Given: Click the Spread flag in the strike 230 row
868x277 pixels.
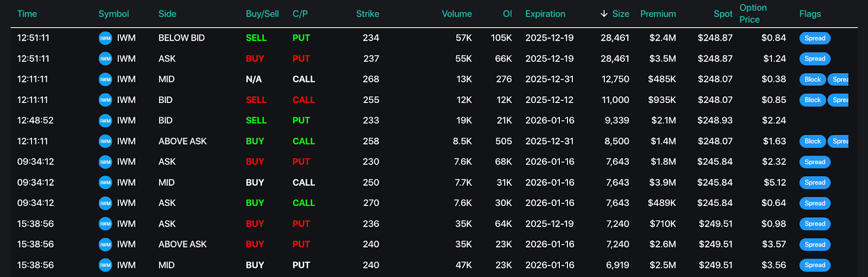Looking at the screenshot, I should [x=815, y=162].
